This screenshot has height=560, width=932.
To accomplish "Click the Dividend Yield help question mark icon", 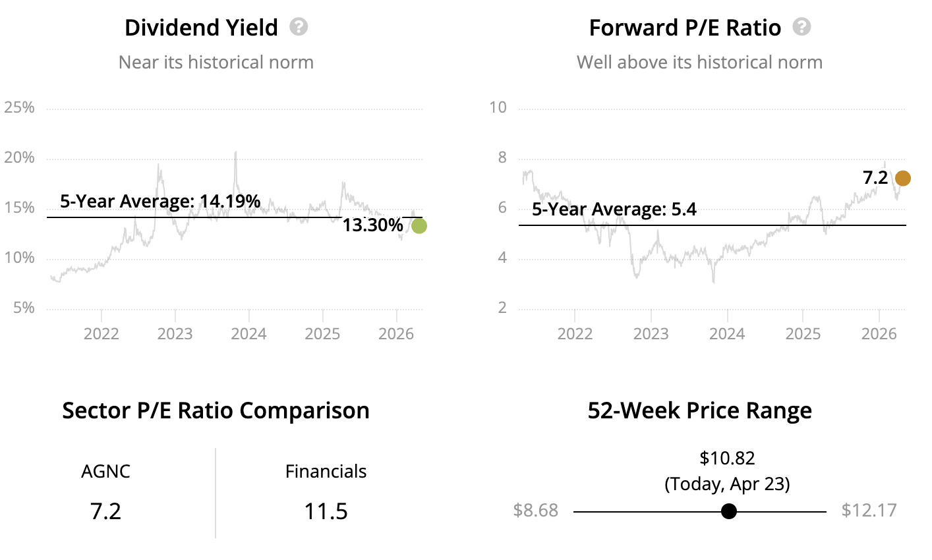I will pos(299,27).
